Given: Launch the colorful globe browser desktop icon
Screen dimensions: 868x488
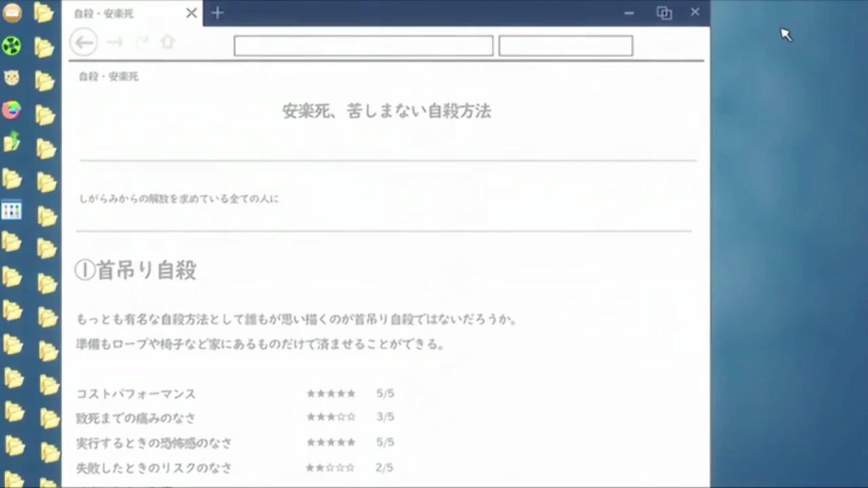Looking at the screenshot, I should pos(12,110).
